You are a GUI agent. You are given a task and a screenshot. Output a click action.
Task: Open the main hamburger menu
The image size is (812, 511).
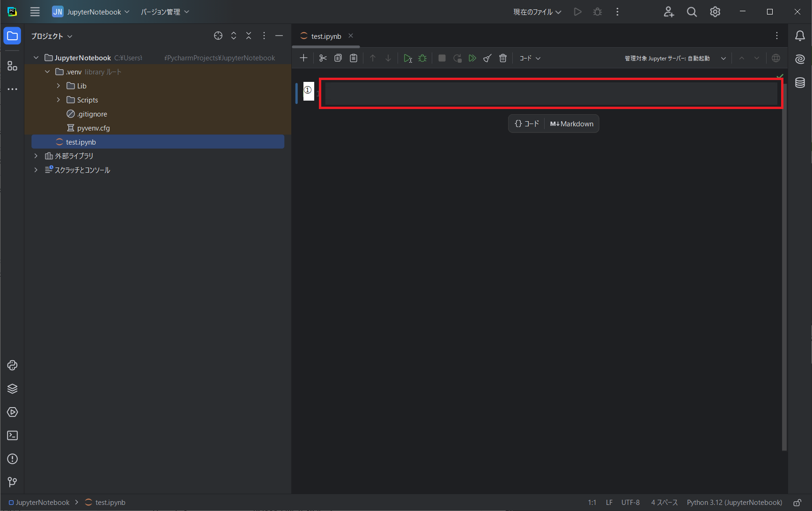coord(35,12)
